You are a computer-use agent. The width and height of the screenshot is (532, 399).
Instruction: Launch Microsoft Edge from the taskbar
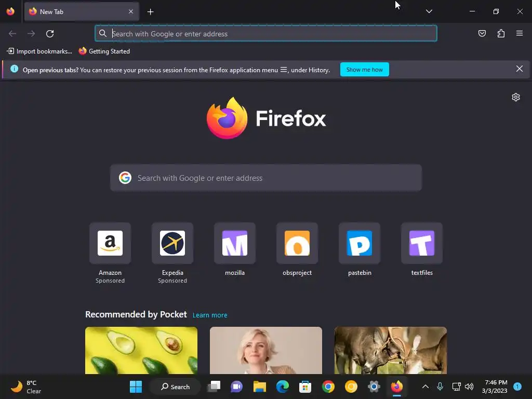[x=282, y=387]
